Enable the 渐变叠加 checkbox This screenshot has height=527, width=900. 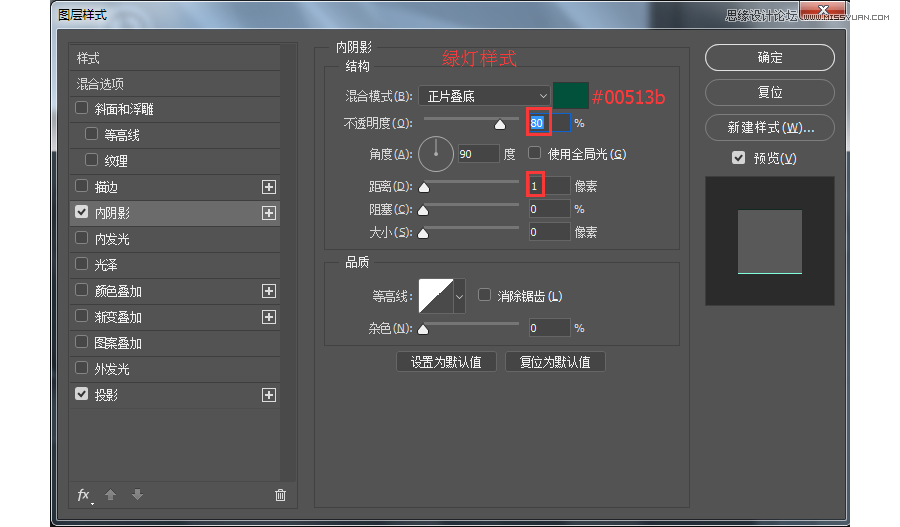tap(82, 316)
